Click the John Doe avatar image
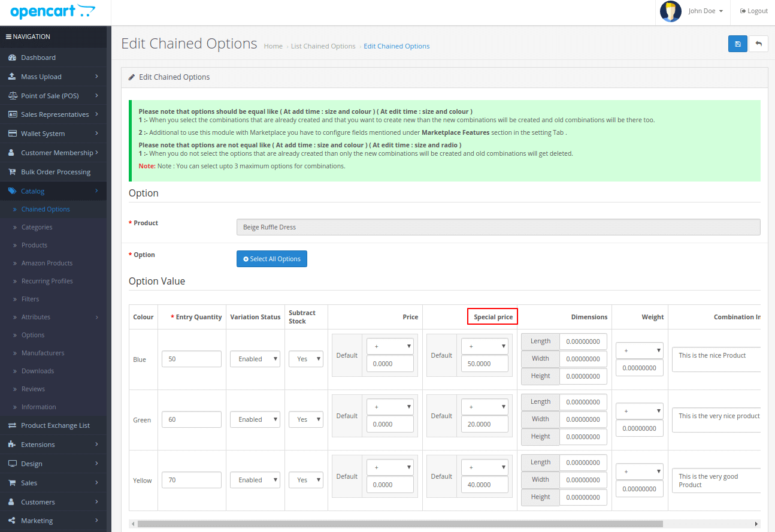Image resolution: width=775 pixels, height=532 pixels. pyautogui.click(x=670, y=11)
